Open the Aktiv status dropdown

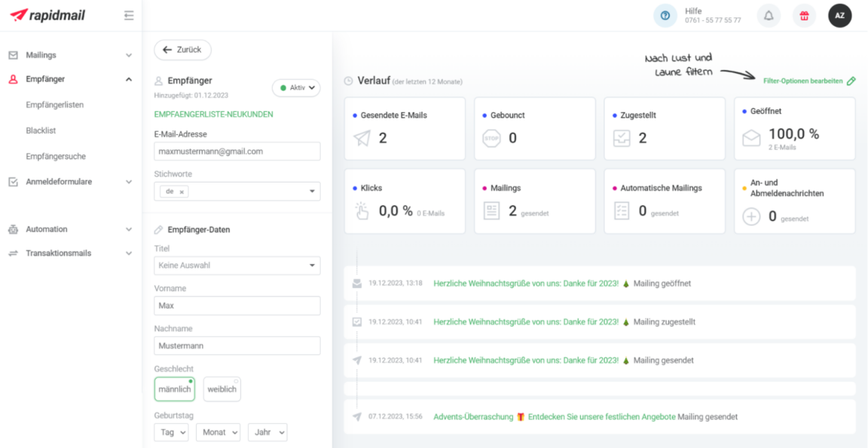click(296, 87)
